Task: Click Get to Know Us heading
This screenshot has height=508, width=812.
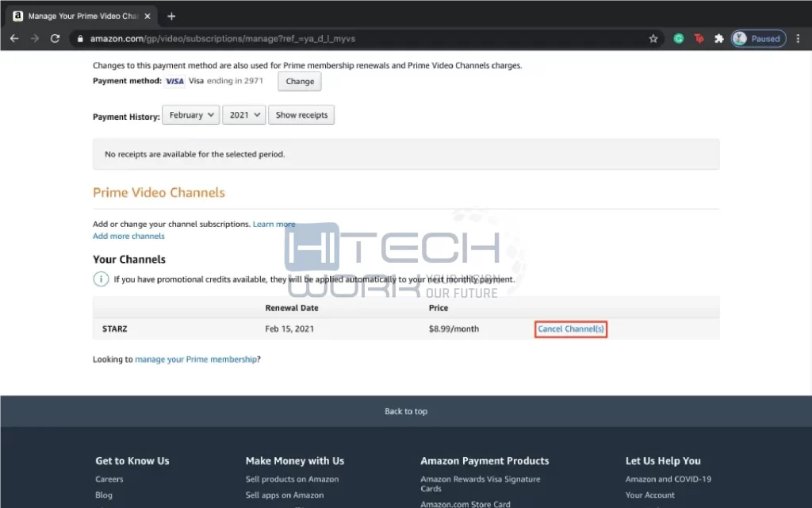Action: coord(132,461)
